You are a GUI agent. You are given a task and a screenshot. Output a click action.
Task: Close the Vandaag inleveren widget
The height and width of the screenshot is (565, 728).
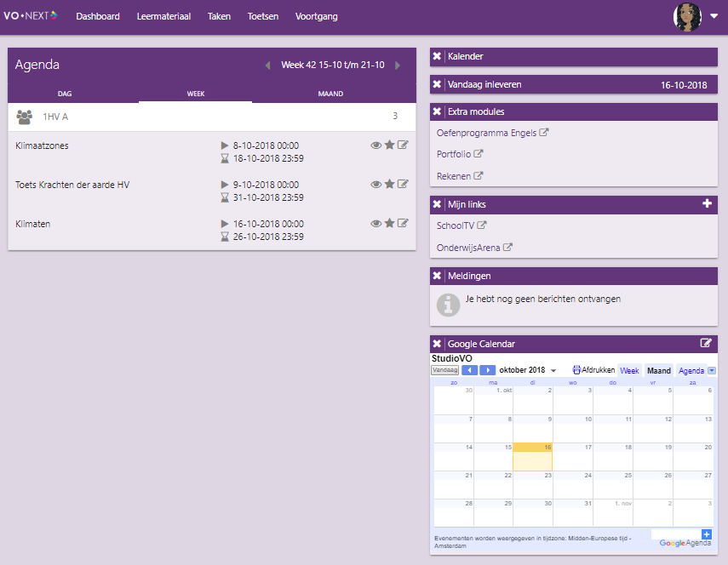437,84
